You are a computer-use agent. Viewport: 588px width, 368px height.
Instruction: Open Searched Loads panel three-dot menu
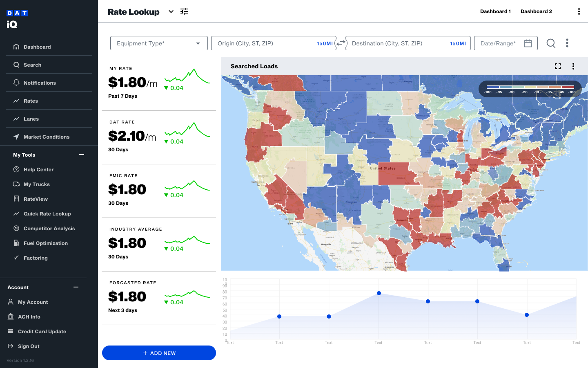pyautogui.click(x=573, y=66)
